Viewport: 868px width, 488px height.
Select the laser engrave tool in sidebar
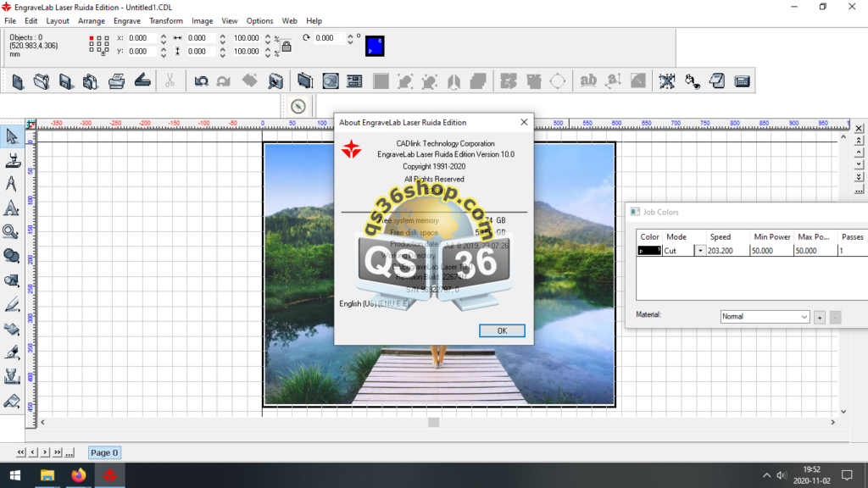(12, 160)
